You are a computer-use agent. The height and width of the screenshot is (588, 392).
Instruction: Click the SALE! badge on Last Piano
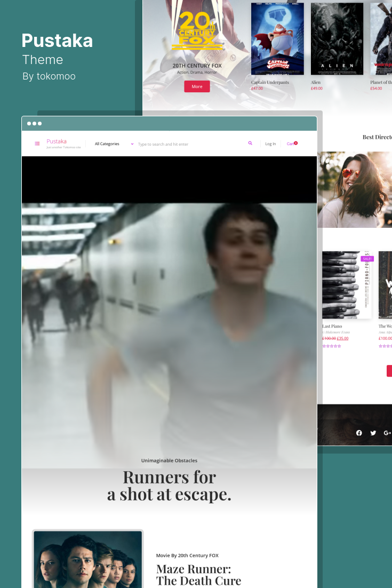(x=367, y=259)
